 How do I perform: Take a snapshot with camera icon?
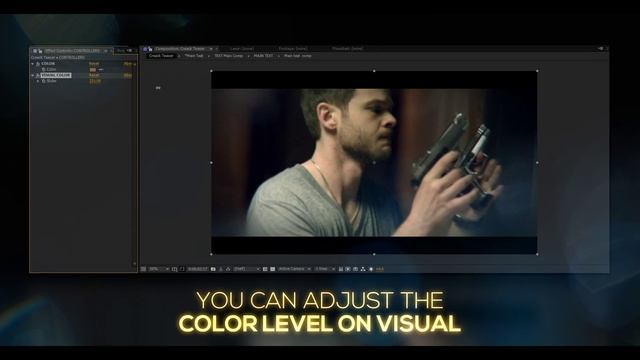pos(213,269)
